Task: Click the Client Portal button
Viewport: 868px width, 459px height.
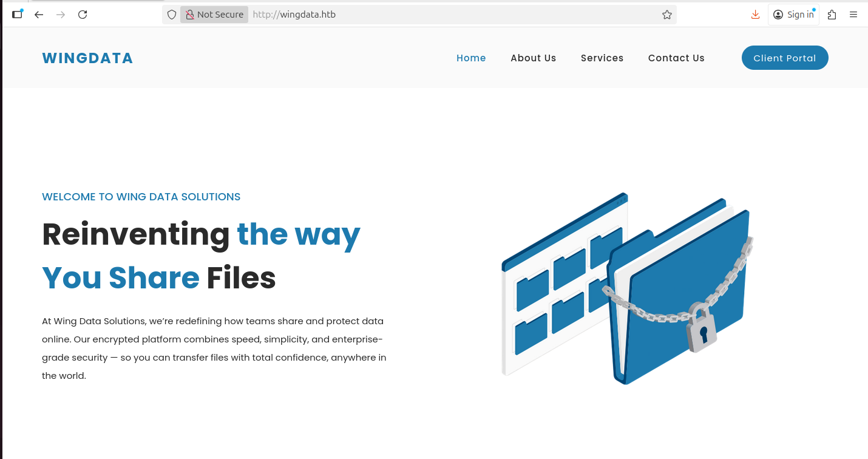Action: 785,58
